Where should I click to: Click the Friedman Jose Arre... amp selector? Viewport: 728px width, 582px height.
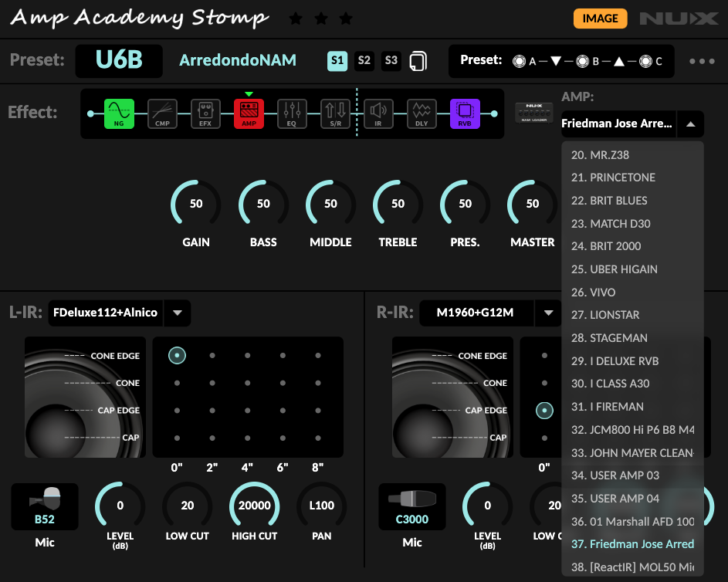(618, 124)
